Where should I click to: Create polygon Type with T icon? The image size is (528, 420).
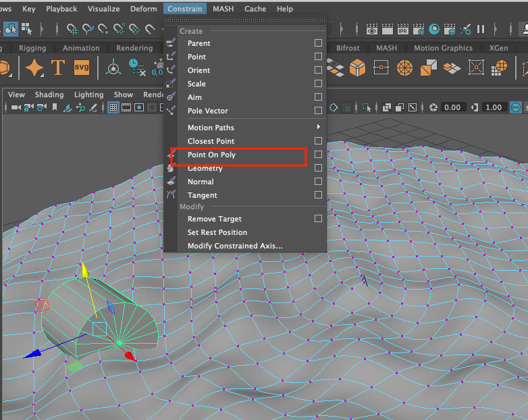pyautogui.click(x=57, y=68)
